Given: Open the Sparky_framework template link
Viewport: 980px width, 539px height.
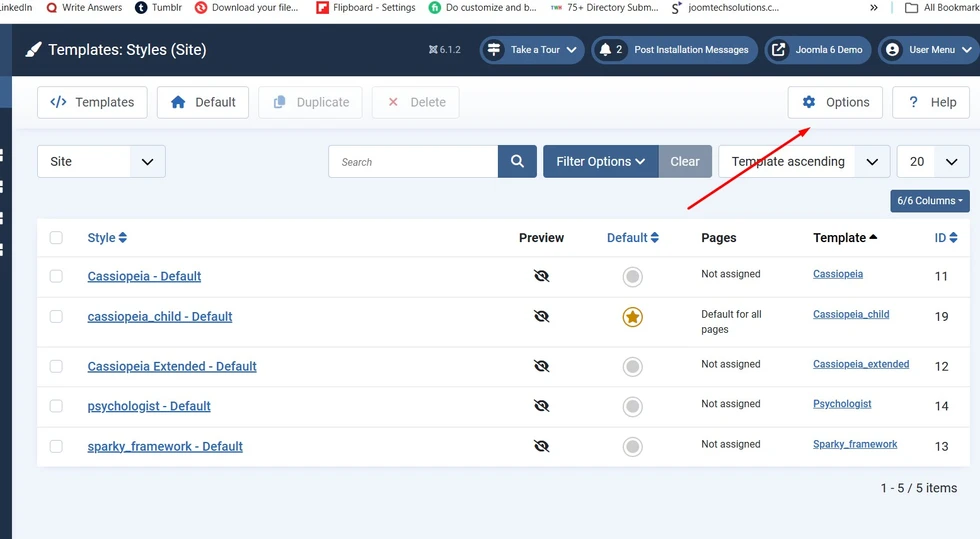Looking at the screenshot, I should [854, 444].
